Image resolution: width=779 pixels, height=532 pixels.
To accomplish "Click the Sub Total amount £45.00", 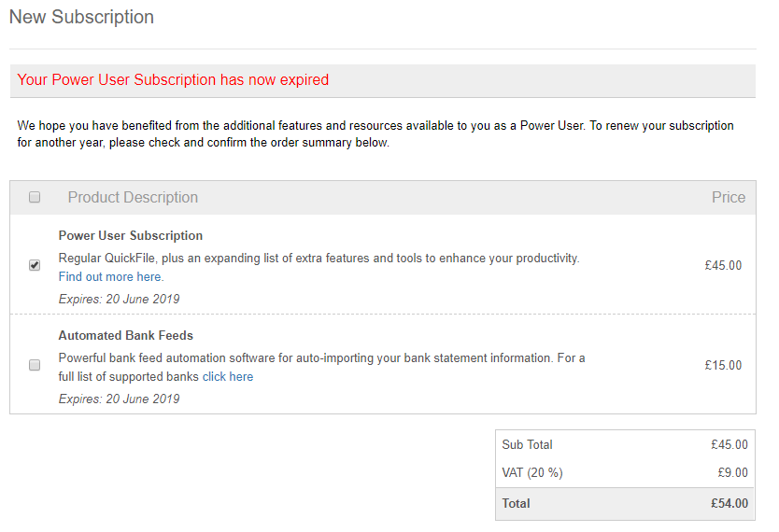I will tap(729, 444).
